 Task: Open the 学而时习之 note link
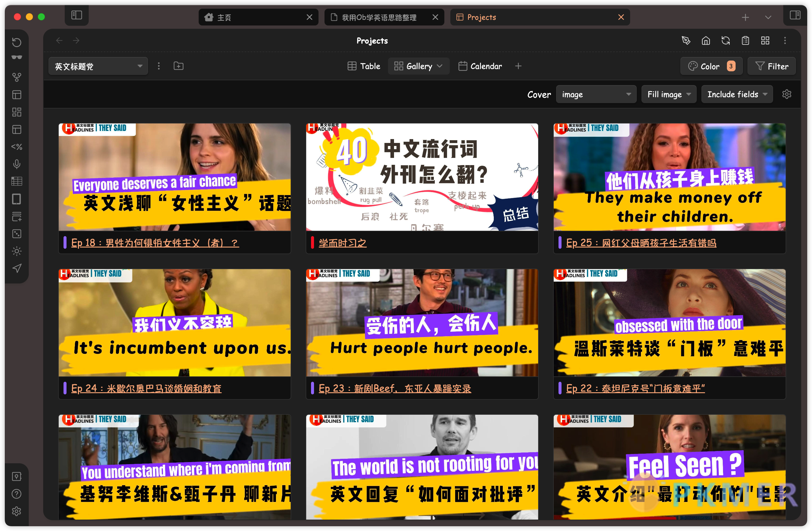click(342, 243)
